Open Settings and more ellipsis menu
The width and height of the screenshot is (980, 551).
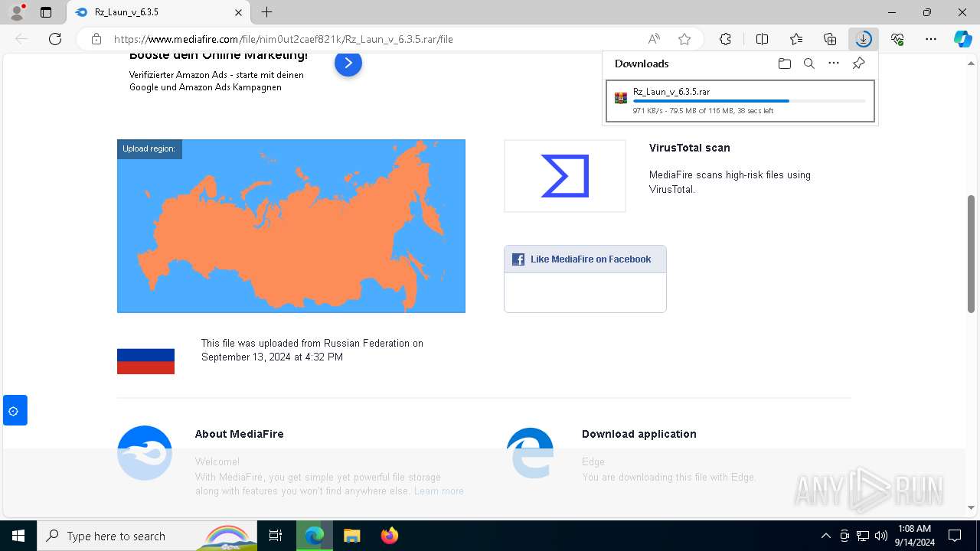click(x=931, y=39)
